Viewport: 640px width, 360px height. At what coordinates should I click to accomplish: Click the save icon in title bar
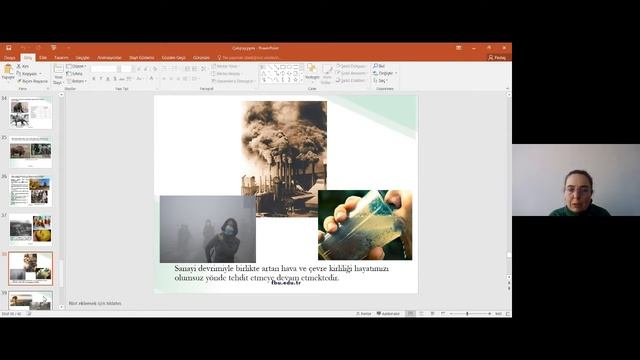[x=9, y=48]
